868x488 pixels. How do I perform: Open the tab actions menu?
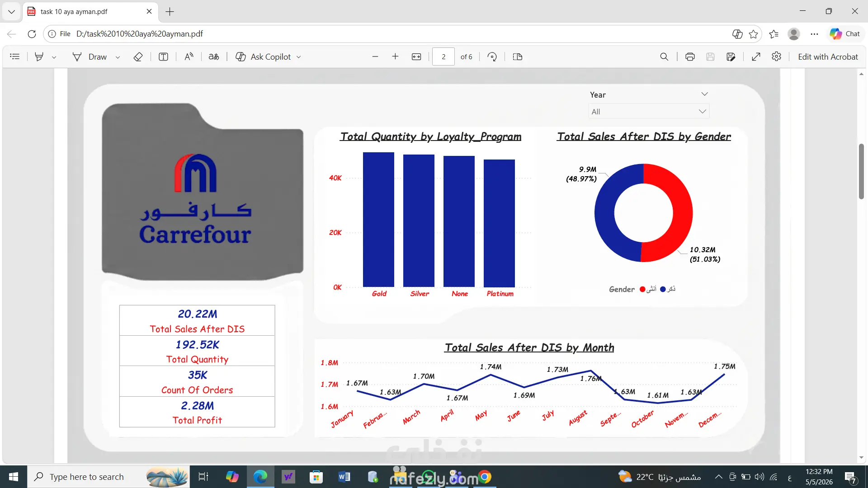click(x=12, y=12)
